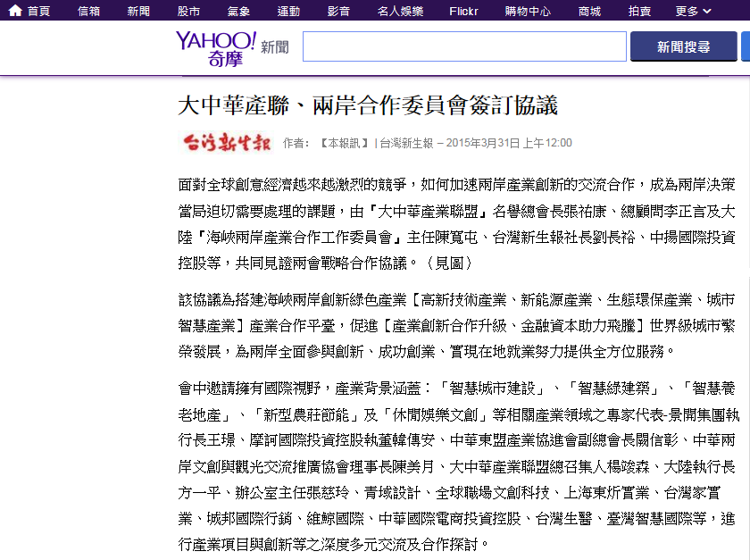Expand the 更多 dropdown menu
The height and width of the screenshot is (560, 750).
pos(693,11)
